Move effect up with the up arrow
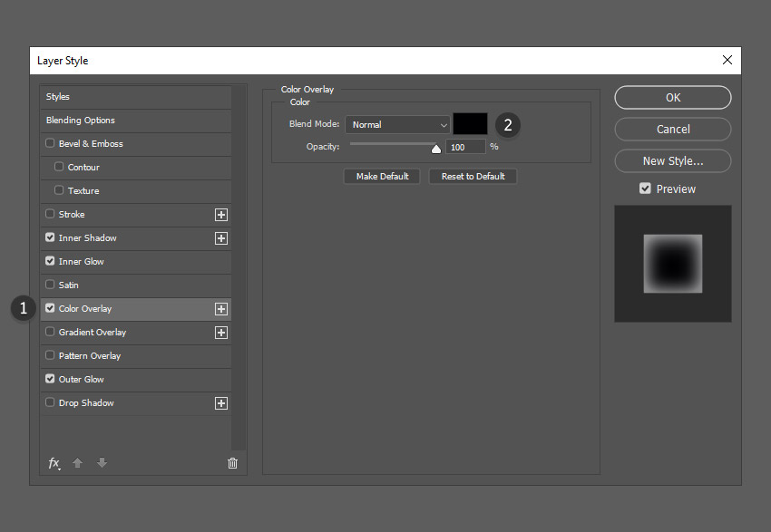This screenshot has height=532, width=771. (x=77, y=463)
